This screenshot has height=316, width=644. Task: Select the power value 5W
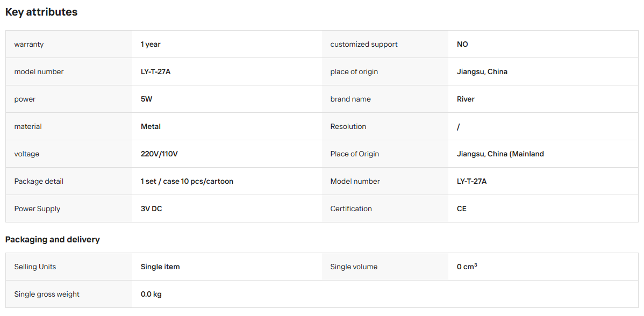[147, 99]
